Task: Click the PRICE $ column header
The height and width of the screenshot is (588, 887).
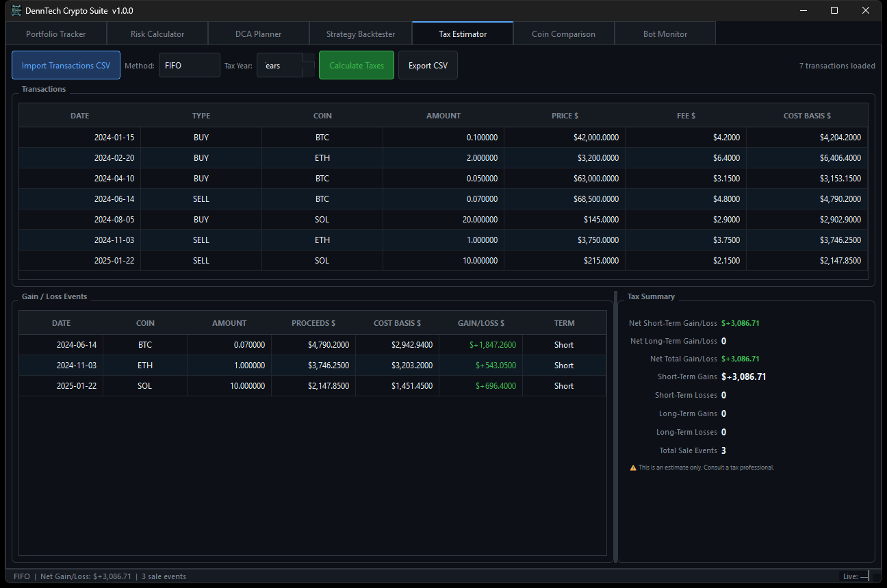Action: [x=565, y=116]
